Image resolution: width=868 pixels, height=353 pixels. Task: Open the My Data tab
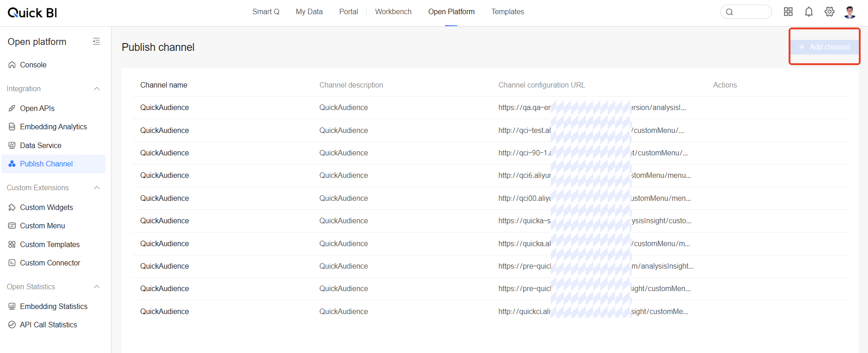coord(309,12)
